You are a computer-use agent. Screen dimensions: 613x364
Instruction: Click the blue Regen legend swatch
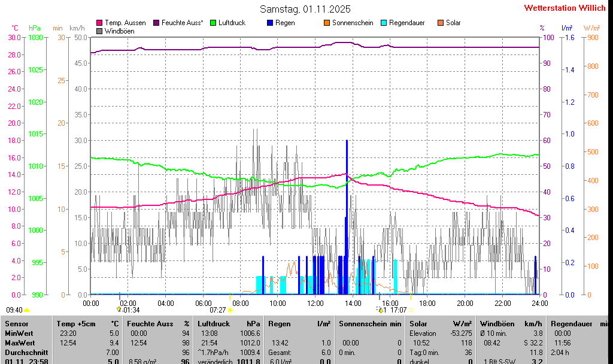click(x=270, y=23)
